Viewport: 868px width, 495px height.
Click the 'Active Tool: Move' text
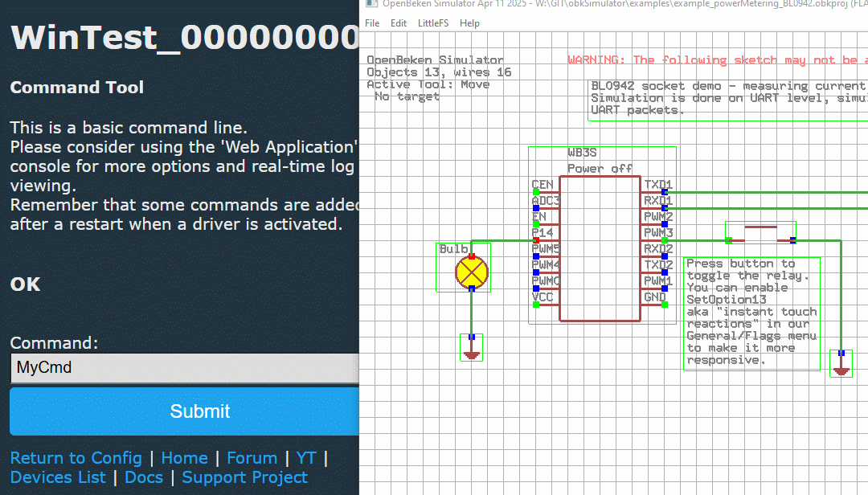point(428,84)
